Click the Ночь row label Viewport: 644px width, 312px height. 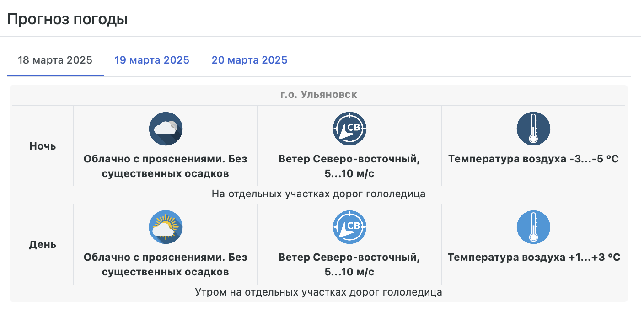point(43,146)
